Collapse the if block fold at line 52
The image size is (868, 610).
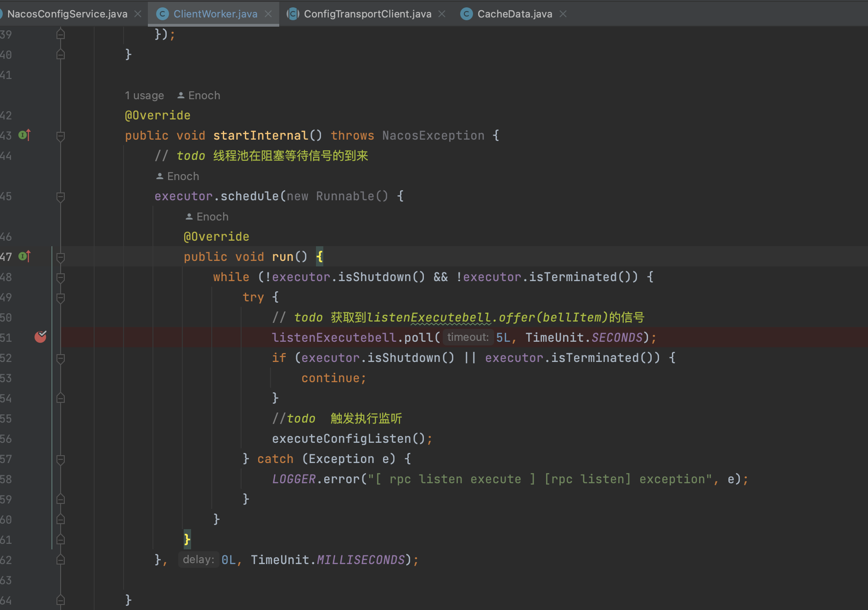(x=60, y=358)
